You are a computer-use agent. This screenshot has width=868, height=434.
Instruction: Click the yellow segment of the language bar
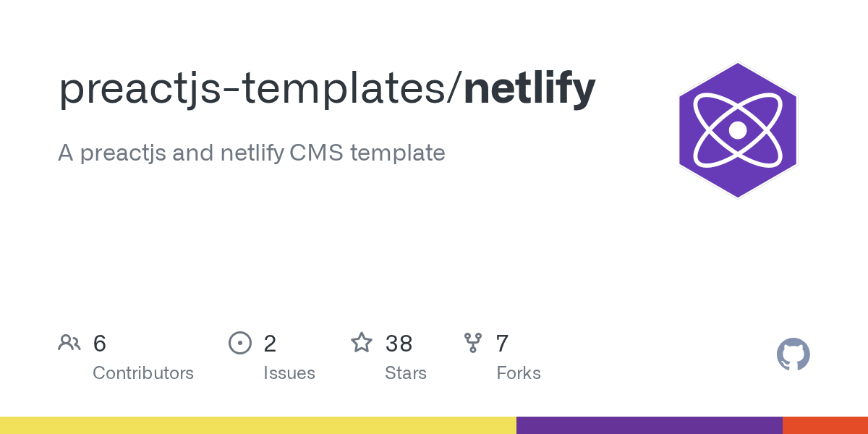(x=258, y=425)
